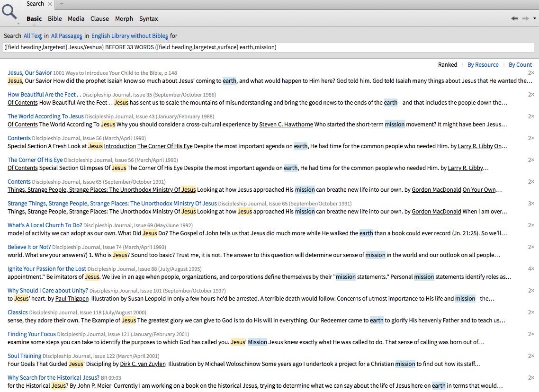Open result Jesus, Our Savior

pos(29,73)
